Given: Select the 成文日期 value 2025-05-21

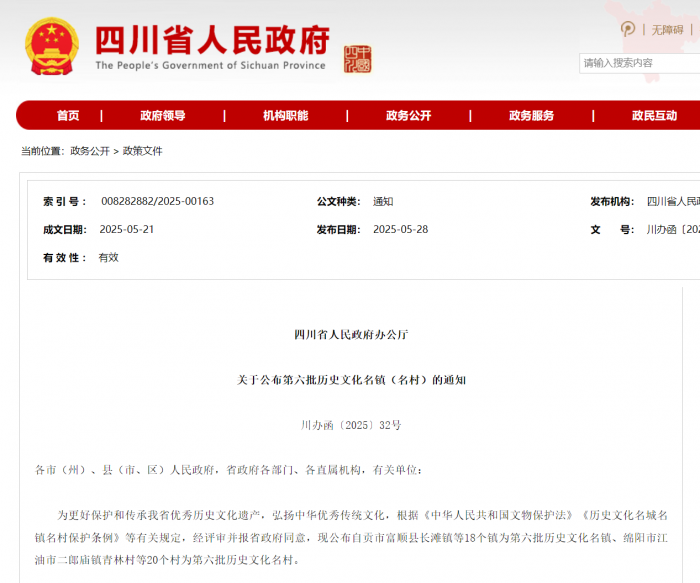Looking at the screenshot, I should pyautogui.click(x=127, y=229).
